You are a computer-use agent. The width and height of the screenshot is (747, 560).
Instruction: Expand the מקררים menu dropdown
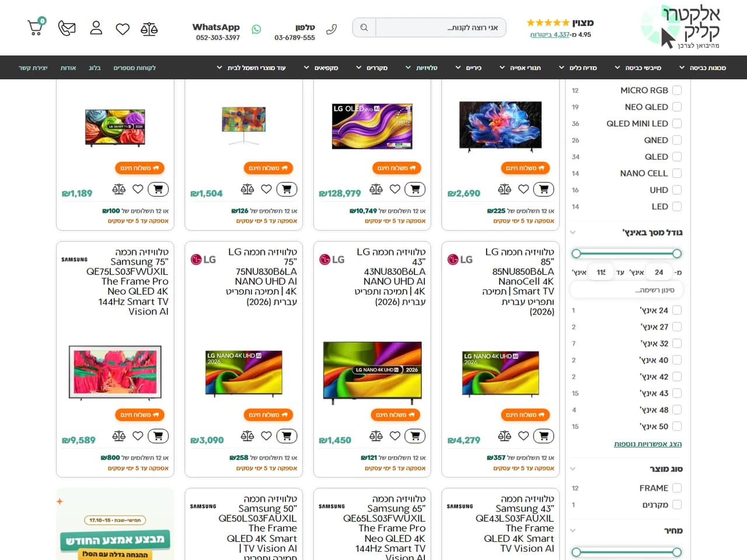point(372,68)
